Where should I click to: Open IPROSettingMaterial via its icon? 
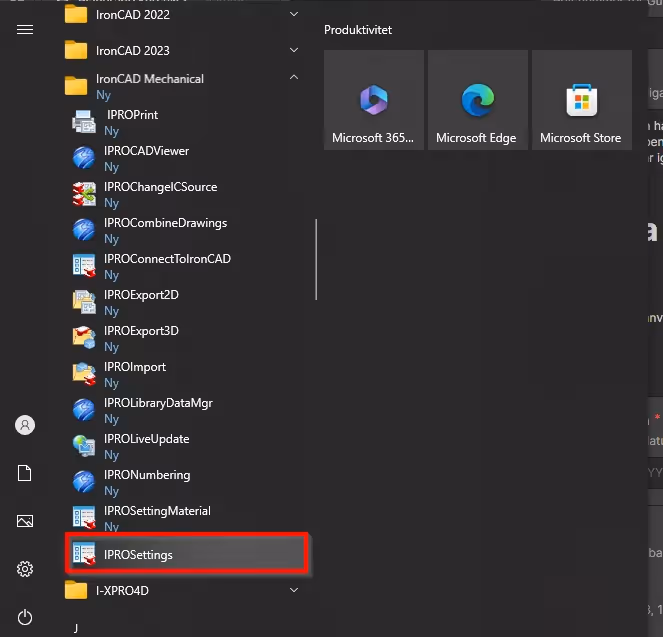pyautogui.click(x=84, y=518)
